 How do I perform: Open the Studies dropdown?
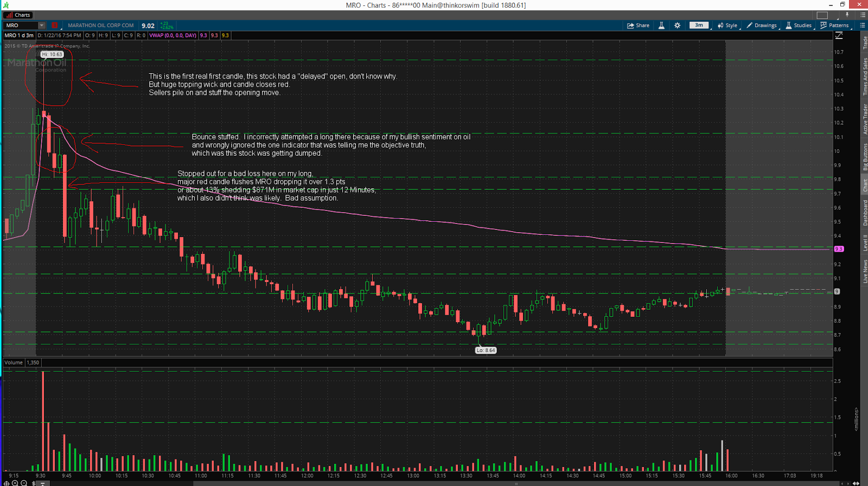[799, 25]
